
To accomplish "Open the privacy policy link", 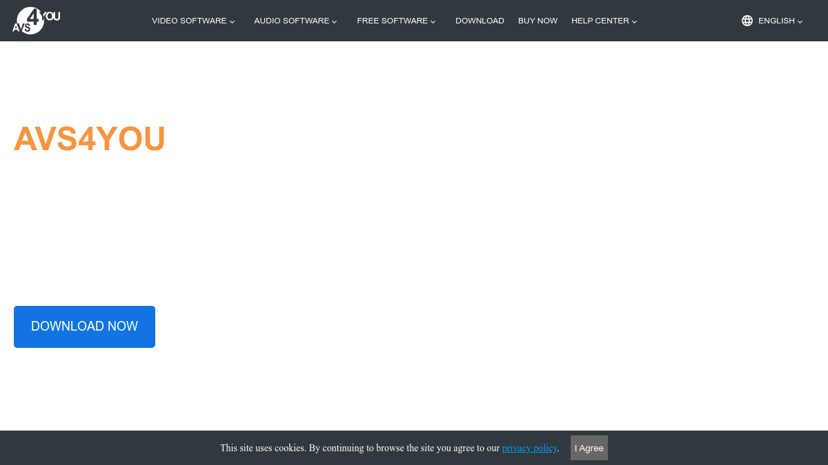I will coord(530,448).
